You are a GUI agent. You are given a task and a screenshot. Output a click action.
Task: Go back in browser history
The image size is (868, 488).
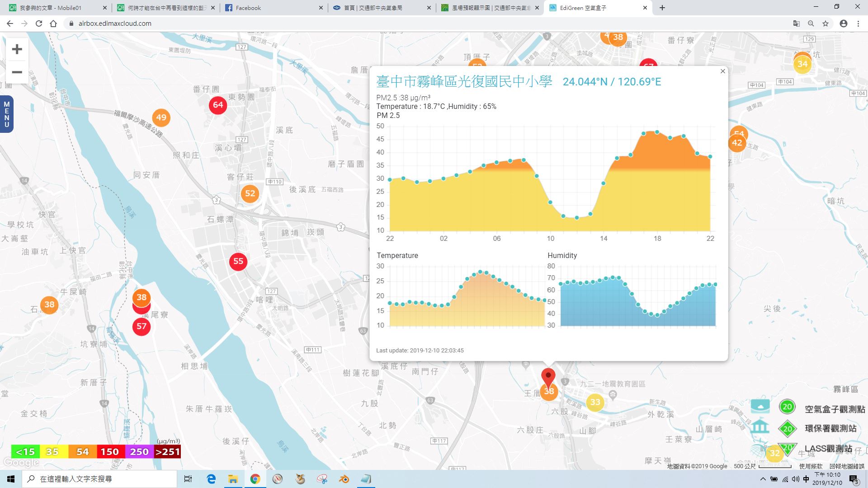(10, 23)
